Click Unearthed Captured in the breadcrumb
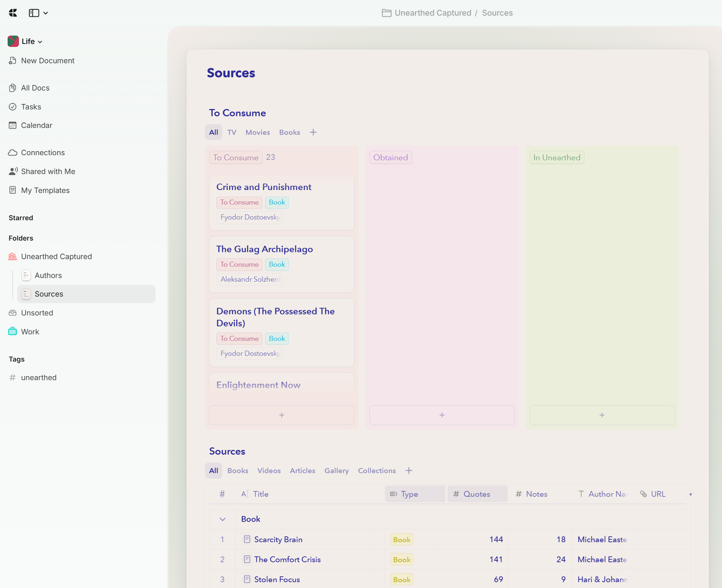722x588 pixels. 433,13
